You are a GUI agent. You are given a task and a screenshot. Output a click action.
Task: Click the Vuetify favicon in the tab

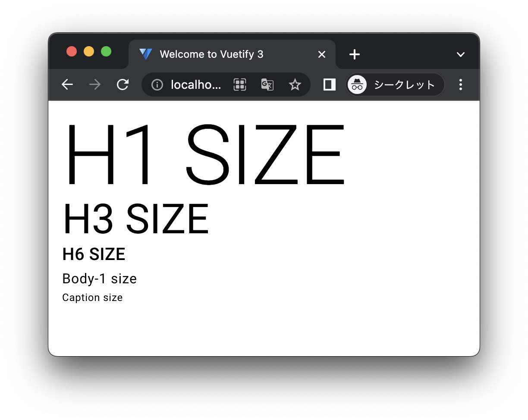click(146, 54)
